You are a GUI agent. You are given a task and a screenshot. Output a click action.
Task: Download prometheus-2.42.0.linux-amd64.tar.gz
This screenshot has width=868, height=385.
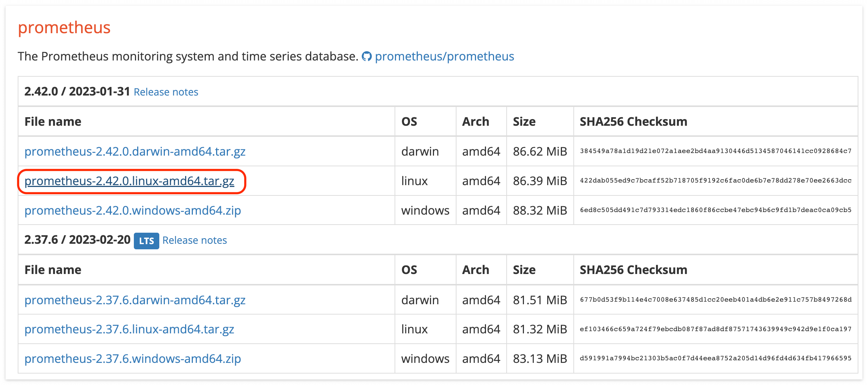tap(129, 181)
